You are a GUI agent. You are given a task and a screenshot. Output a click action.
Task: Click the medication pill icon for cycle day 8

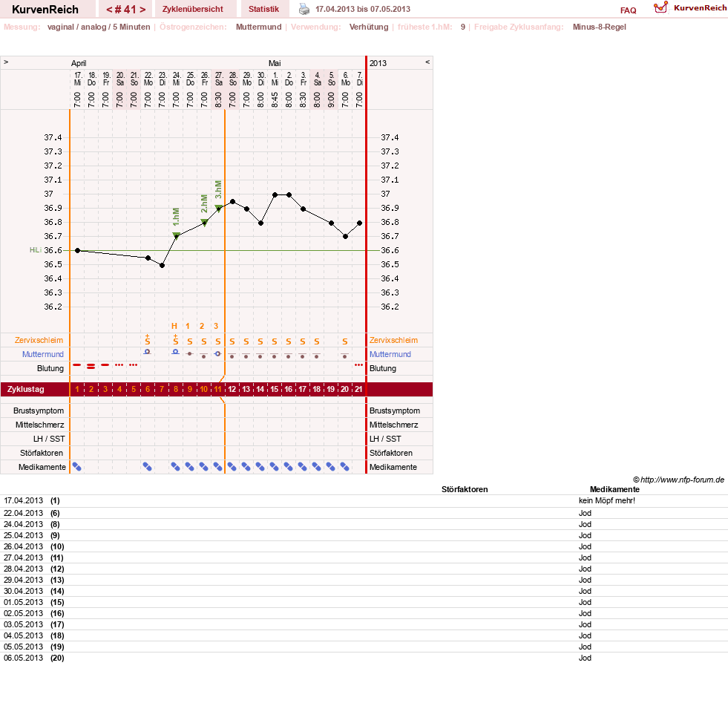[175, 467]
